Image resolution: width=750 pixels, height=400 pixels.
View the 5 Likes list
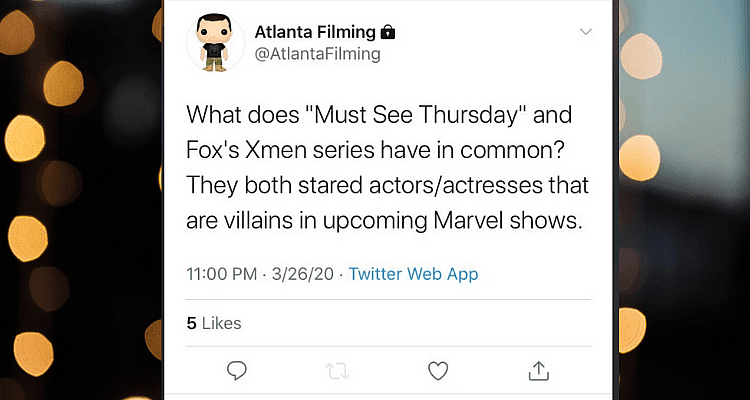214,323
